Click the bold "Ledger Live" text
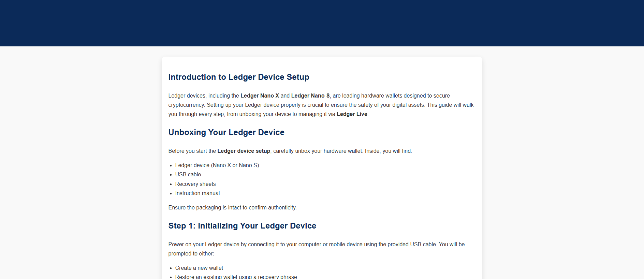 pos(352,114)
